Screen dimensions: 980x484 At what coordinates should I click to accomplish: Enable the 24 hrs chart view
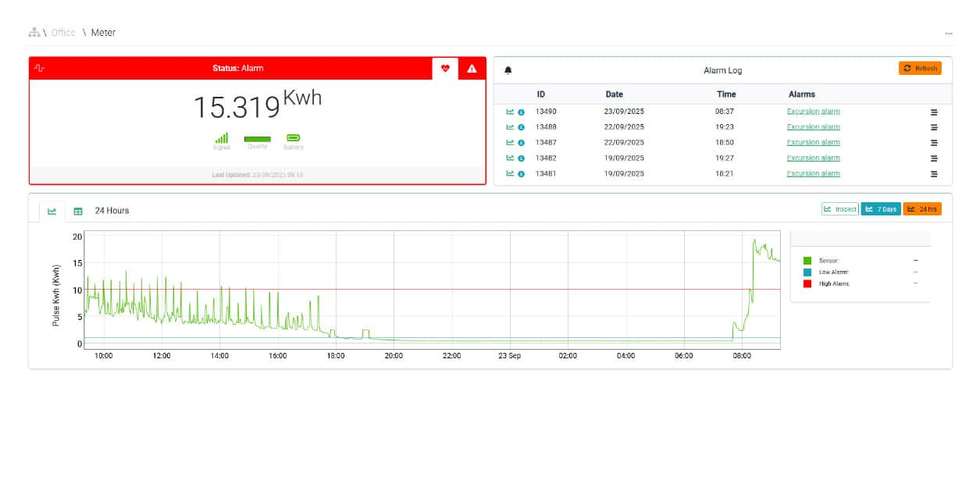(x=922, y=208)
